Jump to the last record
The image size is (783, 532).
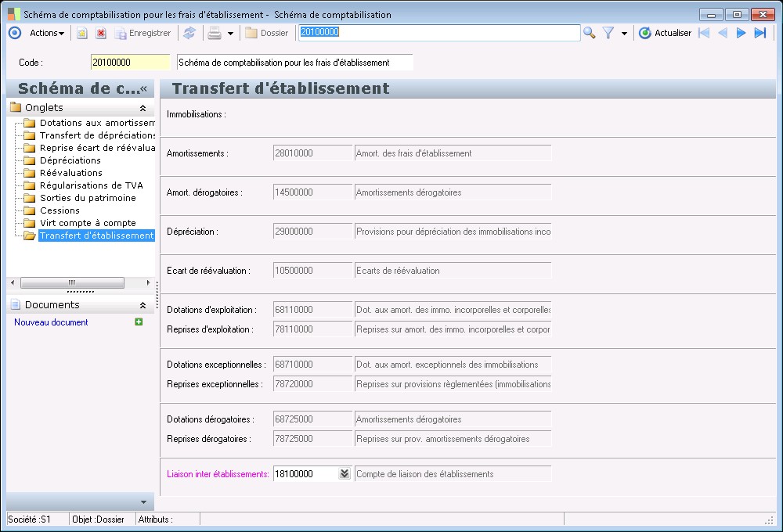(x=760, y=33)
